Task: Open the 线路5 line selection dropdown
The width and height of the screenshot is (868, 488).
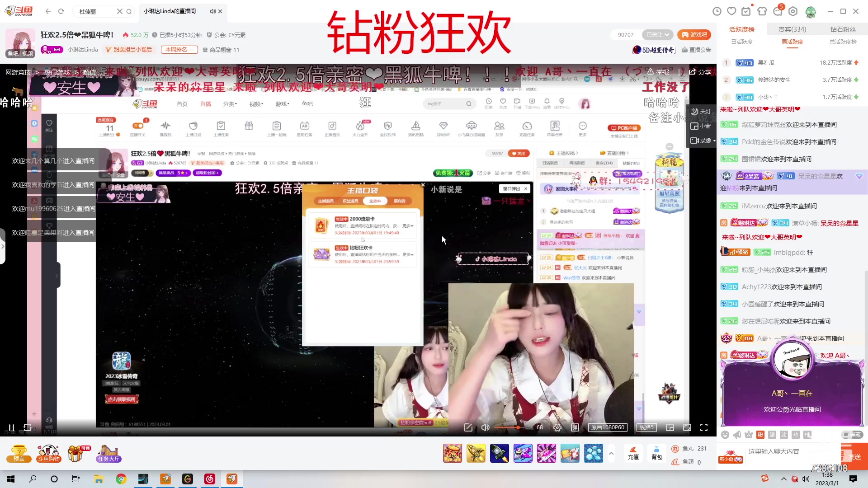Action: tap(646, 427)
